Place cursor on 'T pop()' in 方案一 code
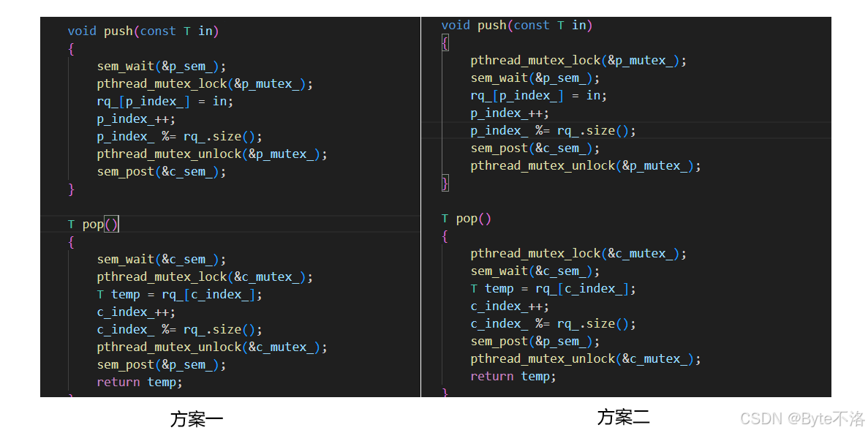 [x=93, y=225]
